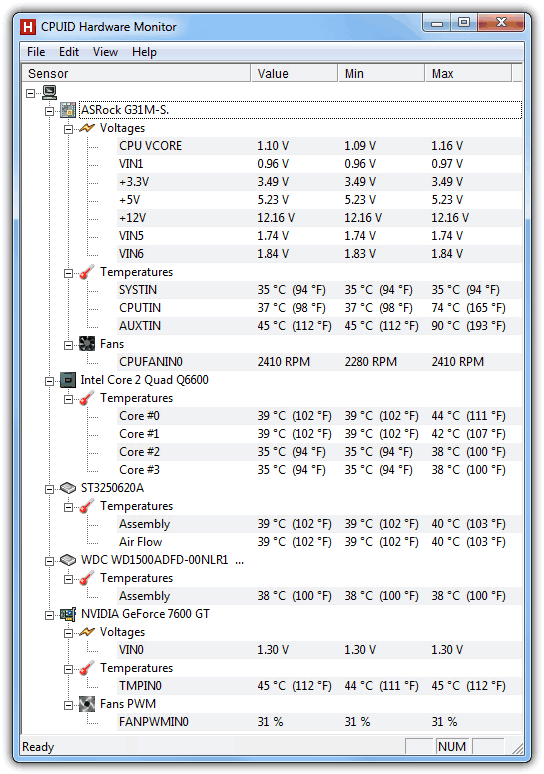544x774 pixels.
Task: Select the Core #2 temperature row
Action: click(x=319, y=452)
